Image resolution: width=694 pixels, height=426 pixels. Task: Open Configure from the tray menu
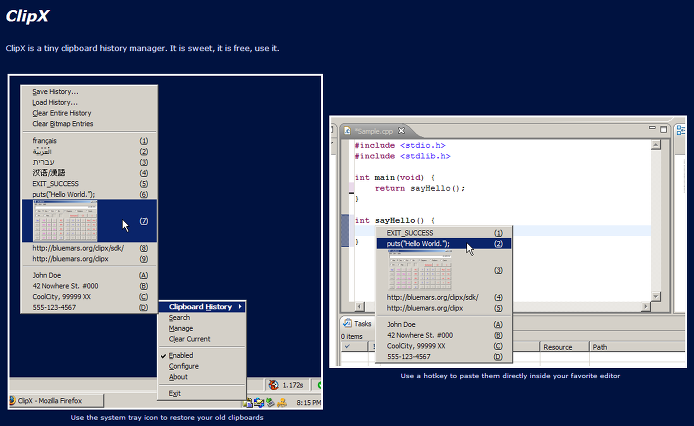pos(202,366)
